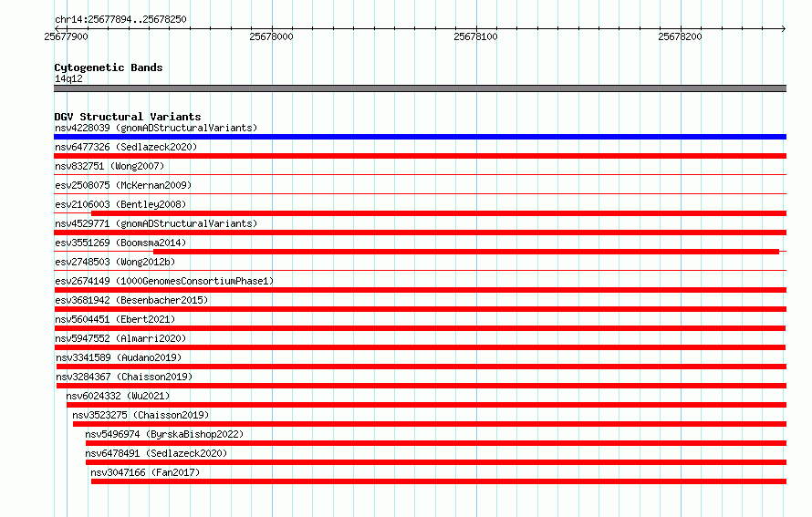This screenshot has height=517, width=812.
Task: Click the nsv4228039 gnomADStructuralVariants label
Action: [156, 128]
